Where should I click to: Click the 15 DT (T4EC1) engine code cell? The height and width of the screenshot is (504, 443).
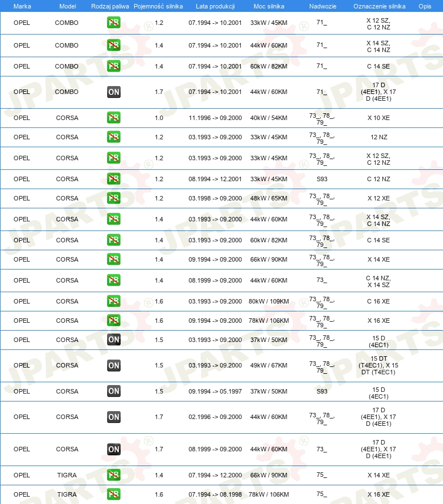[x=378, y=365]
